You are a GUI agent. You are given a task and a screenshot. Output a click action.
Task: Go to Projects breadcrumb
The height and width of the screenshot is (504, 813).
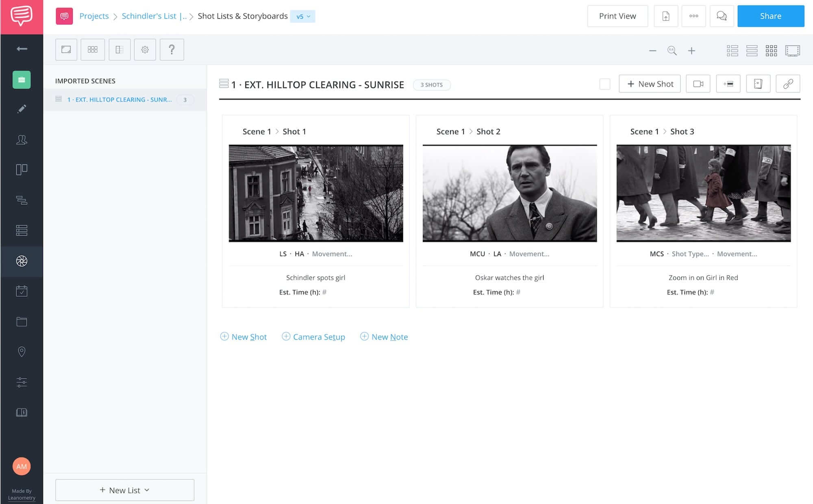94,16
